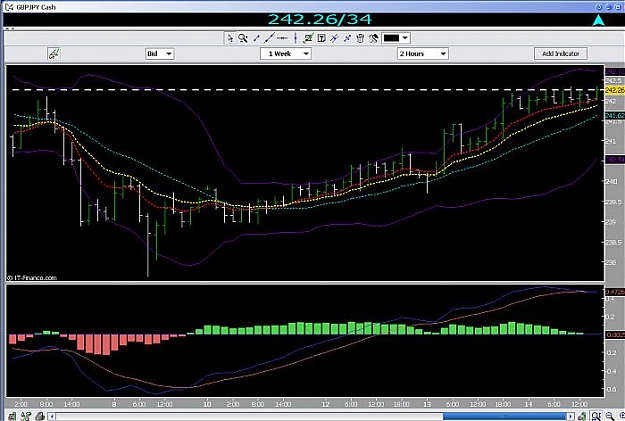The image size is (625, 421).
Task: Click the trash can delete icon
Action: point(360,38)
